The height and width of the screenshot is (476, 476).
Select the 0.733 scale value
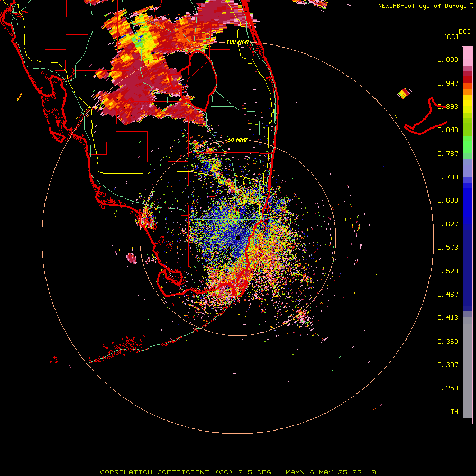click(448, 177)
